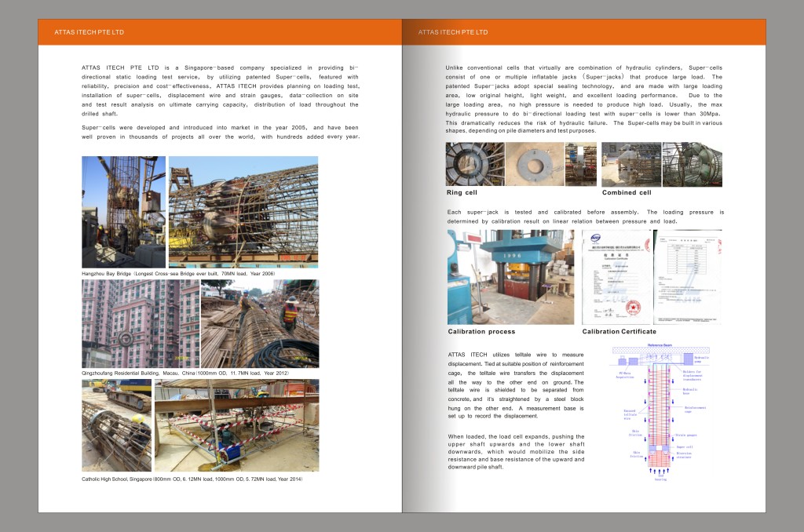Click the paragraph starting 'When loaded, the load cell'

click(x=516, y=451)
